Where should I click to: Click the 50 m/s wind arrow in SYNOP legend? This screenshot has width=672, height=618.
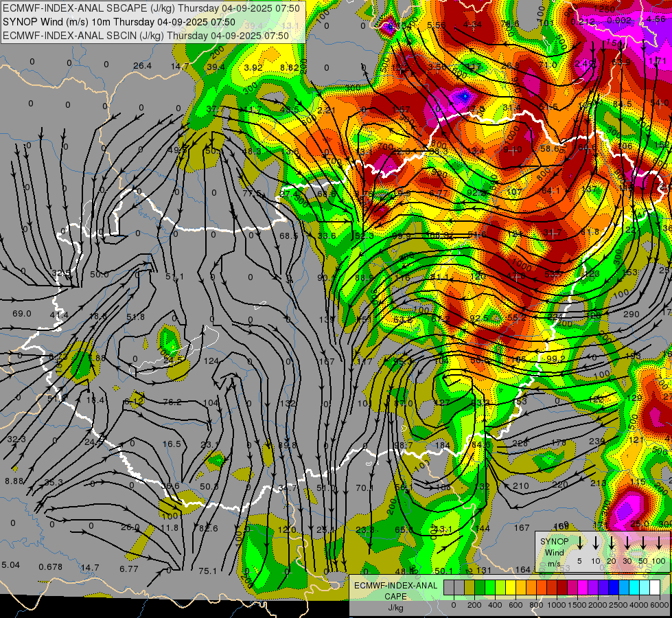(x=643, y=542)
